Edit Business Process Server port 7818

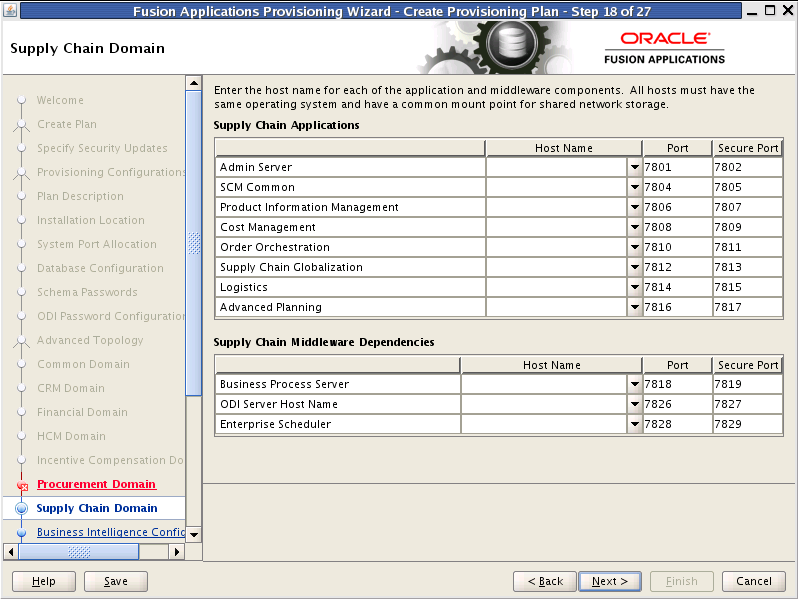click(x=677, y=384)
